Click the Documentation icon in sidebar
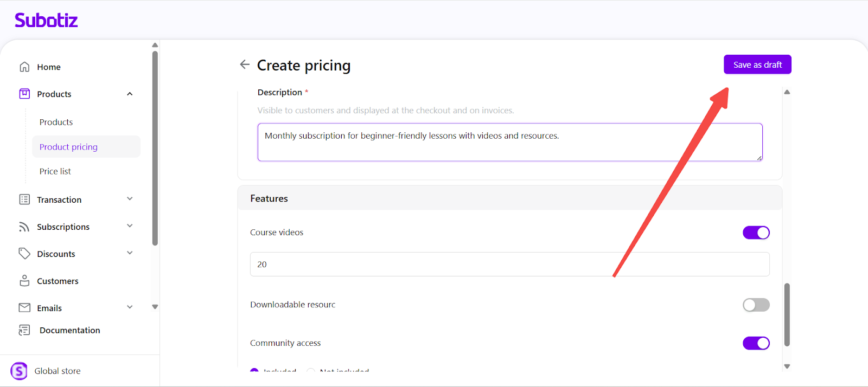Image resolution: width=868 pixels, height=387 pixels. (24, 330)
